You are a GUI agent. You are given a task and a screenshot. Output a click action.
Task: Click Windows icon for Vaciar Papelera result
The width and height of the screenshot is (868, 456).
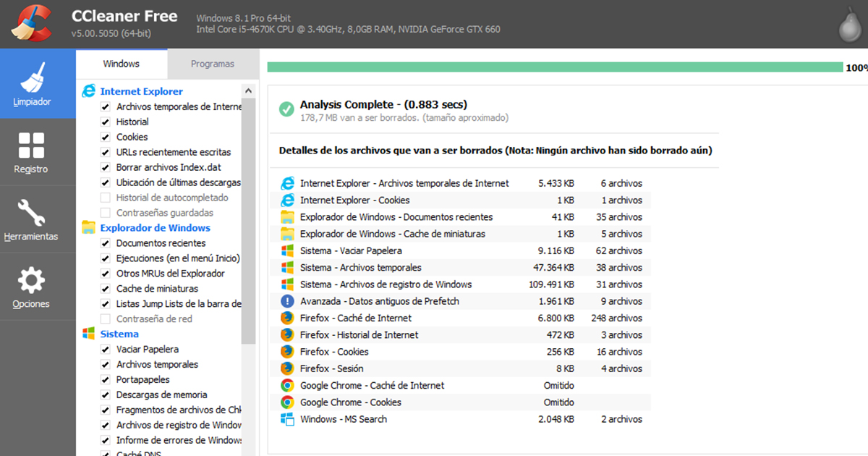[287, 250]
